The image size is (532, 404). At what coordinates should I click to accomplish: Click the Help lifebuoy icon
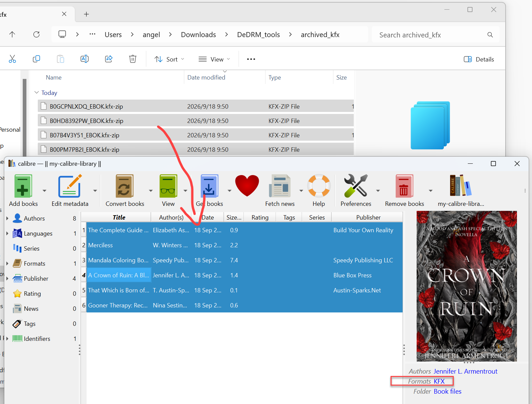(319, 186)
